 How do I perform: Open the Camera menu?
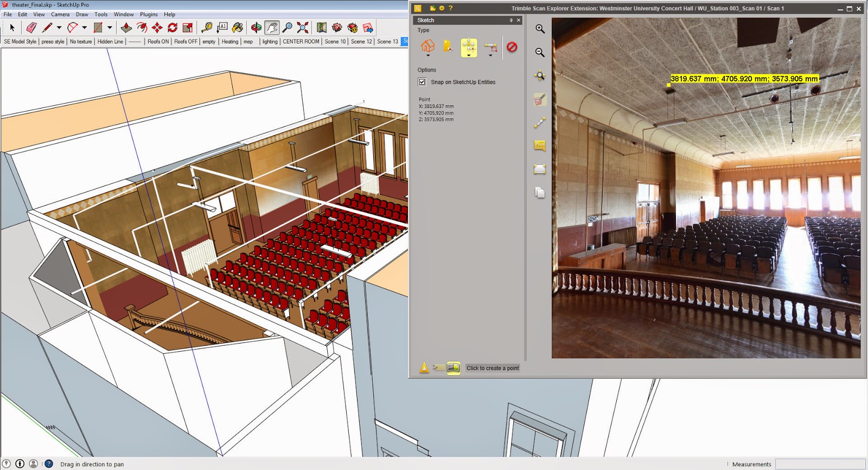(60, 15)
